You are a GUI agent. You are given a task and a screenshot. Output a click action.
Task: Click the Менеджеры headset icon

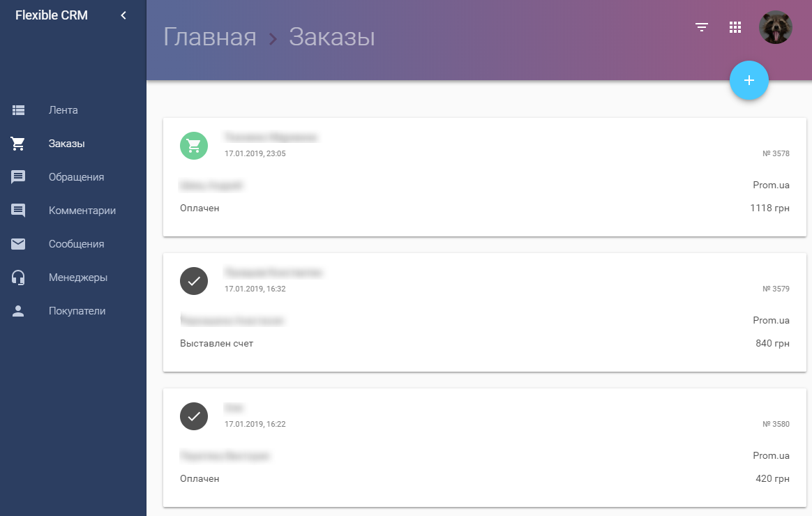click(x=18, y=278)
